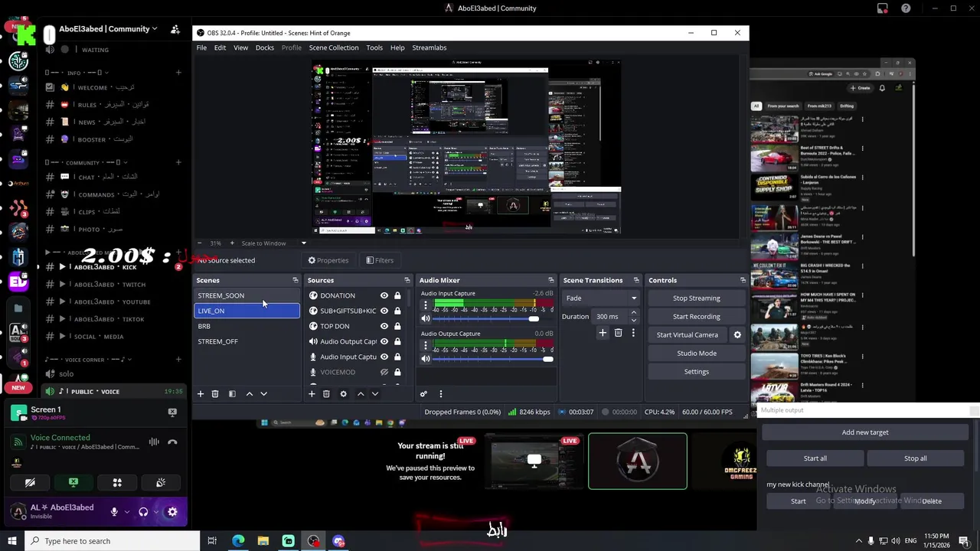Expand Discord headphone output options chevron
The width and height of the screenshot is (980, 551).
coord(155,512)
